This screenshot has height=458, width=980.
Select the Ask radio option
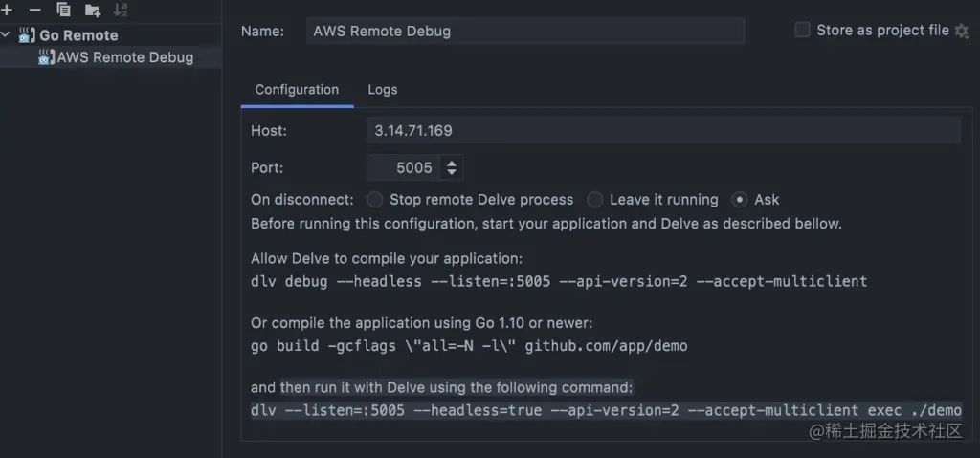[740, 200]
